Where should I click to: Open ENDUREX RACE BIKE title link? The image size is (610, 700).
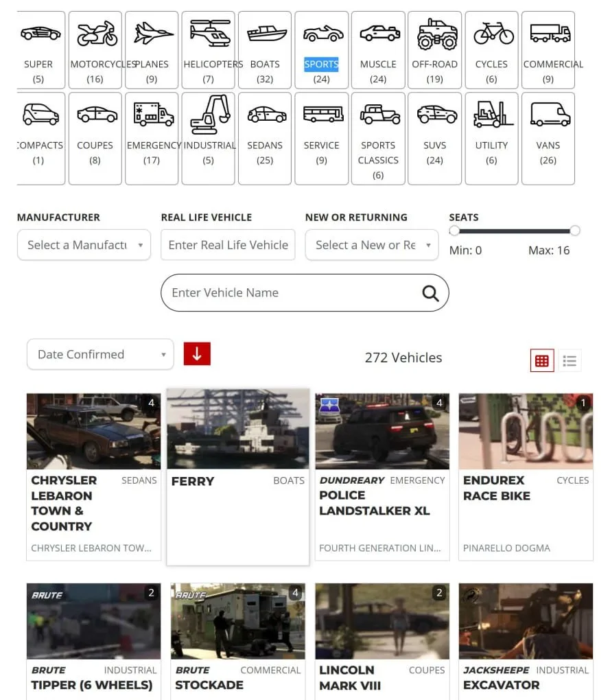[497, 488]
